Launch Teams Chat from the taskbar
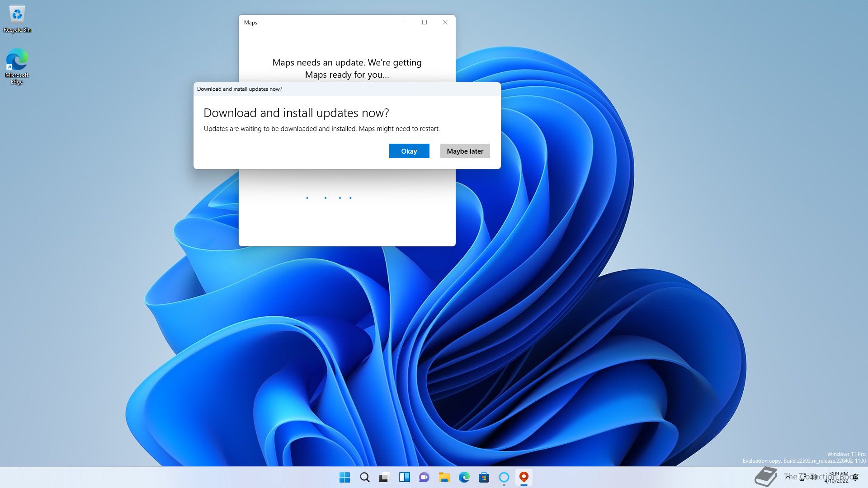Viewport: 868px width, 488px height. 424,477
